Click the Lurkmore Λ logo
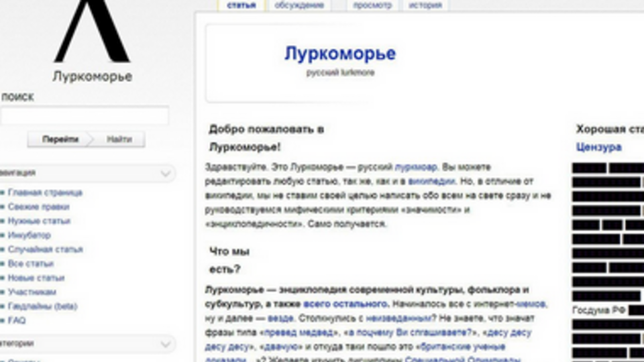Viewport: 644px width, 362px height. [93, 31]
